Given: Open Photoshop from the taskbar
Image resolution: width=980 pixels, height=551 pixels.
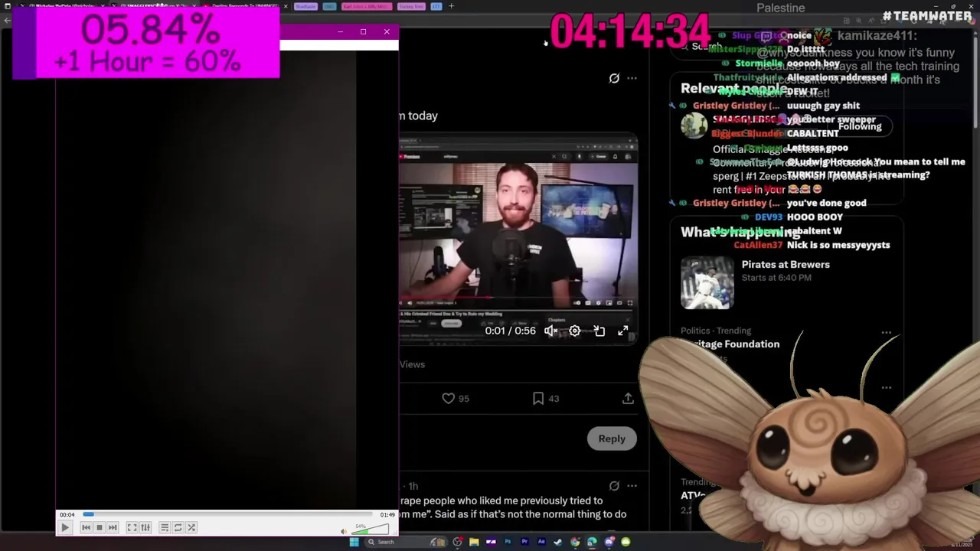Looking at the screenshot, I should point(508,542).
